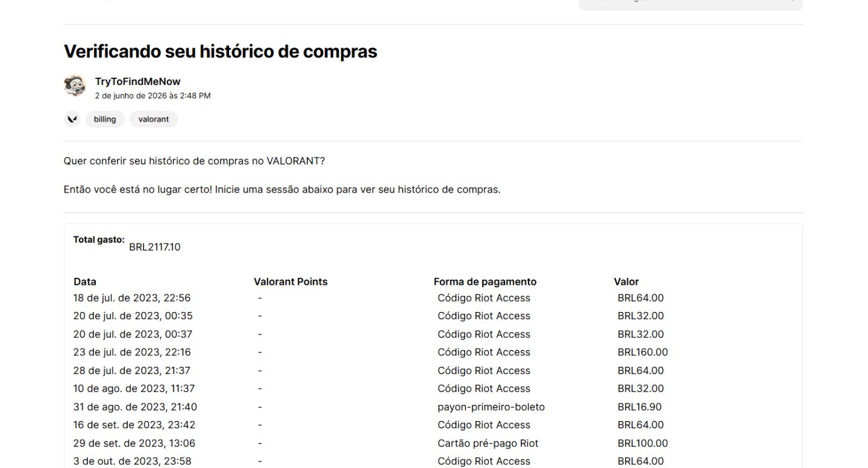This screenshot has height=468, width=868.
Task: Click the VALORANT logo icon beside tags
Action: click(72, 119)
